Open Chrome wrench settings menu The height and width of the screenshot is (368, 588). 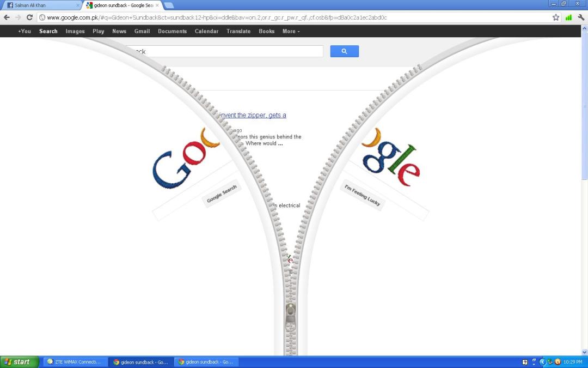click(x=580, y=17)
